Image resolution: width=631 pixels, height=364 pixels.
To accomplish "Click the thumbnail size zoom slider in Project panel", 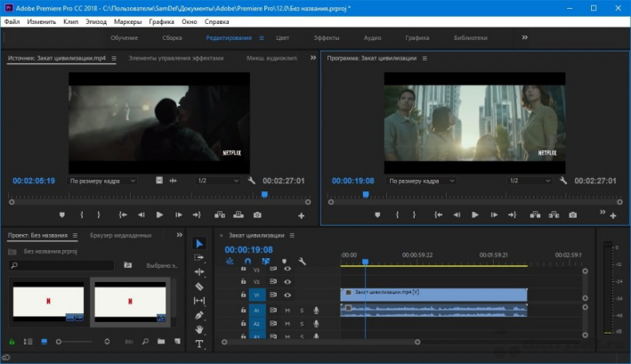I will pos(60,342).
